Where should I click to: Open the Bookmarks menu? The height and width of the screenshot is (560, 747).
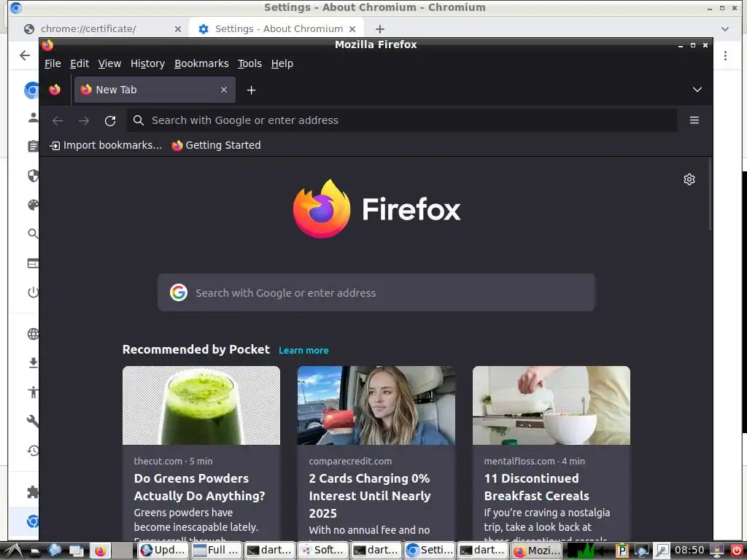coord(201,63)
